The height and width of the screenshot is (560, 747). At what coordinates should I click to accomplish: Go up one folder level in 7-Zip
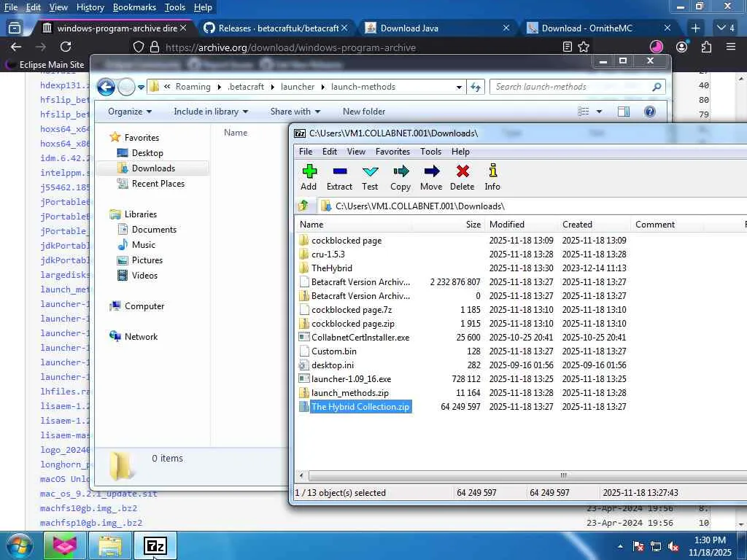pyautogui.click(x=303, y=206)
